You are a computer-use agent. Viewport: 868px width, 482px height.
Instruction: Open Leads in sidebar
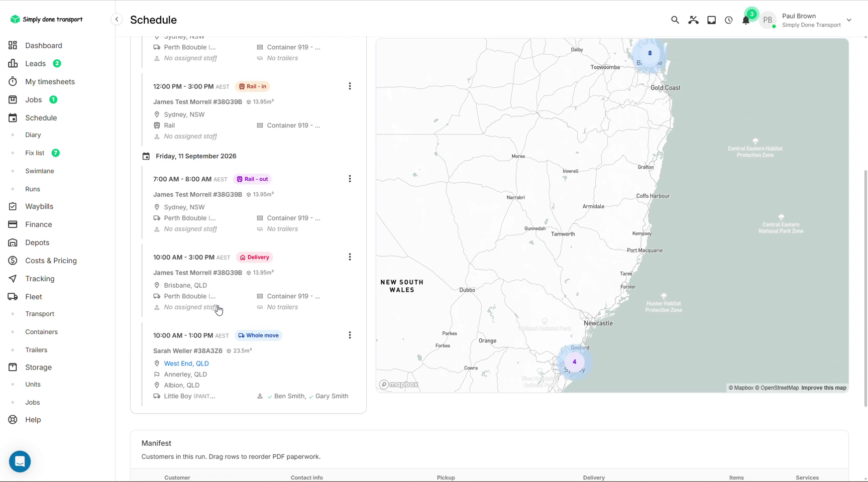[35, 63]
